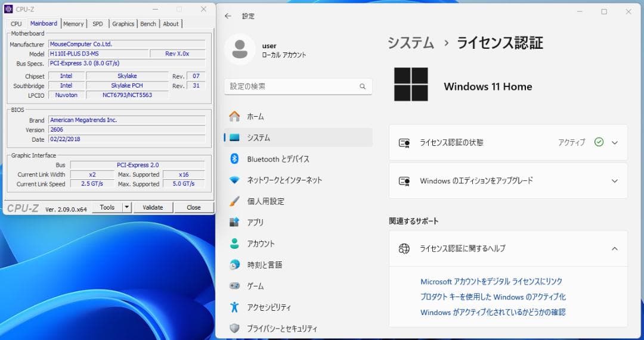The image size is (644, 340).
Task: Open the Bench tab in CPU-Z
Action: pos(148,24)
